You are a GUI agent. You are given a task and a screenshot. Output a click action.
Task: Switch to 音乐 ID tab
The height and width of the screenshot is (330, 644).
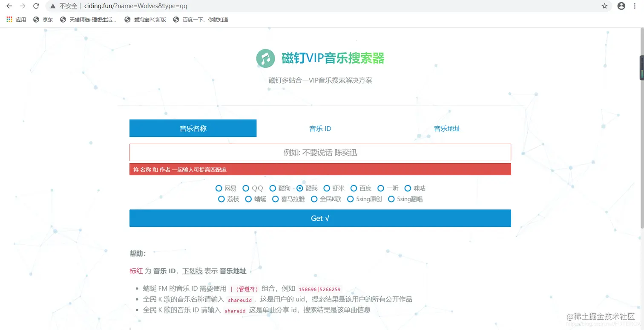[320, 128]
